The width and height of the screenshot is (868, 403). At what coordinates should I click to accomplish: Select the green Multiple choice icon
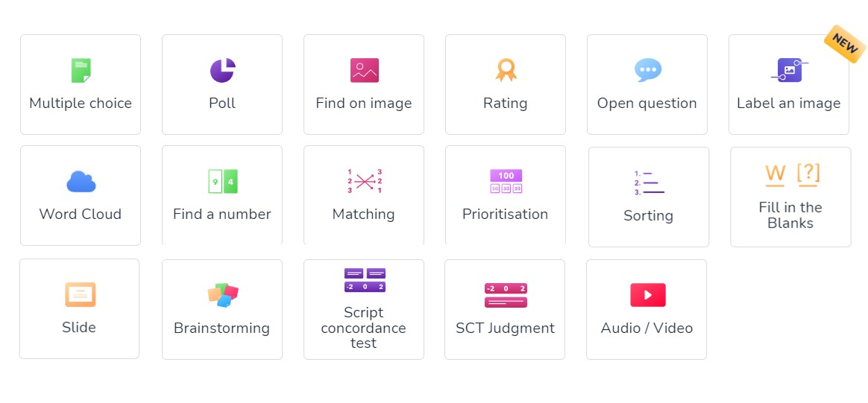[81, 71]
